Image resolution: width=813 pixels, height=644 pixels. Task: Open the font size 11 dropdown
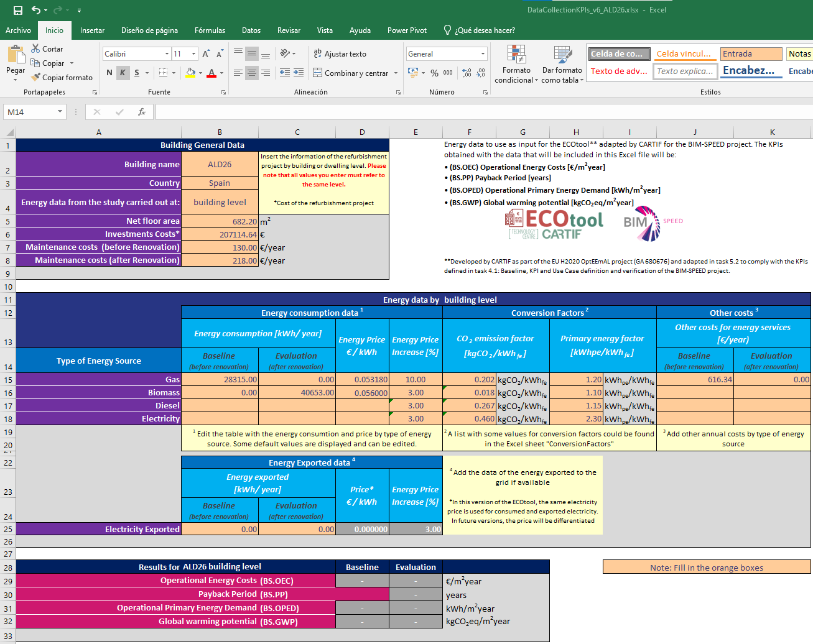(193, 54)
